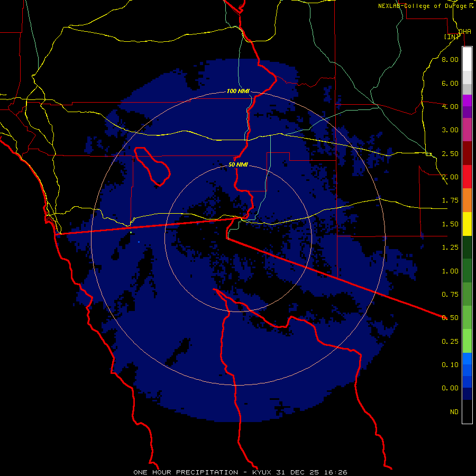Pick the white swatch at the legend top
The width and height of the screenshot is (476, 476).
pos(467,59)
